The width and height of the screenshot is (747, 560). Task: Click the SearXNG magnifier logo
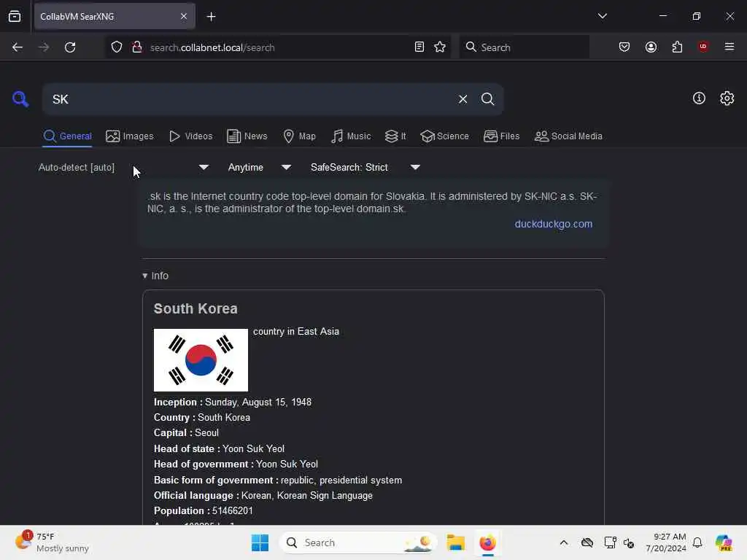[x=20, y=99]
